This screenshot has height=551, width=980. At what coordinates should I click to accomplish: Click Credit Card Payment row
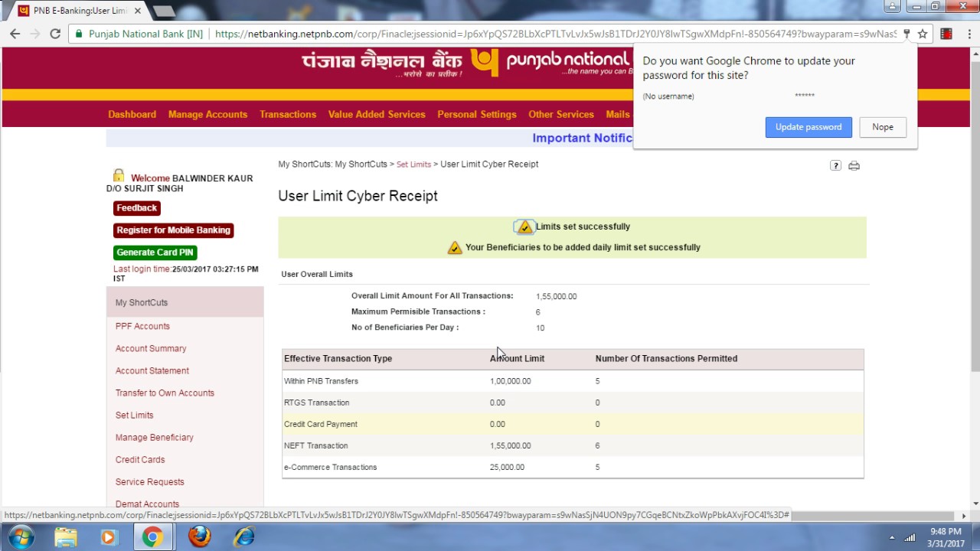click(x=573, y=424)
